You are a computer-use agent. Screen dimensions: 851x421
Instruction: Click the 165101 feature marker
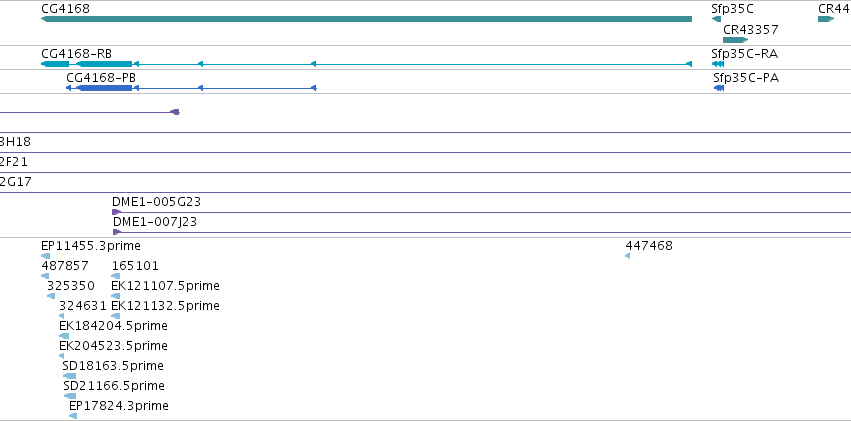[116, 276]
